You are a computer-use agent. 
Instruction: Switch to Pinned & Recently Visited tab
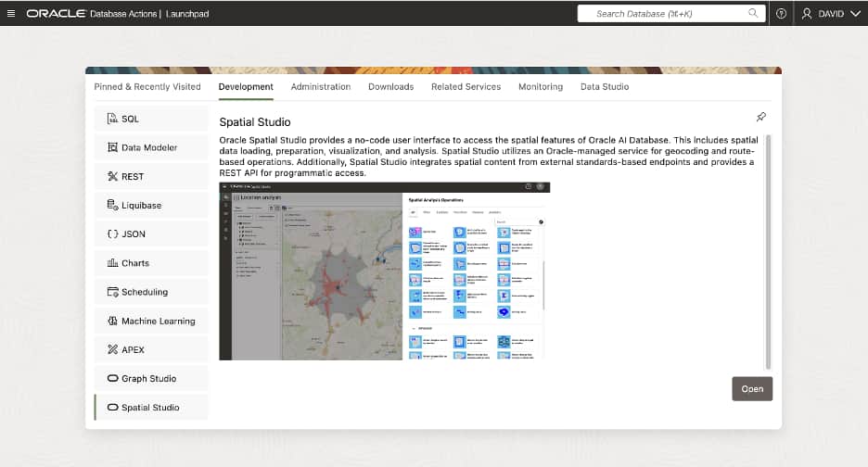147,86
